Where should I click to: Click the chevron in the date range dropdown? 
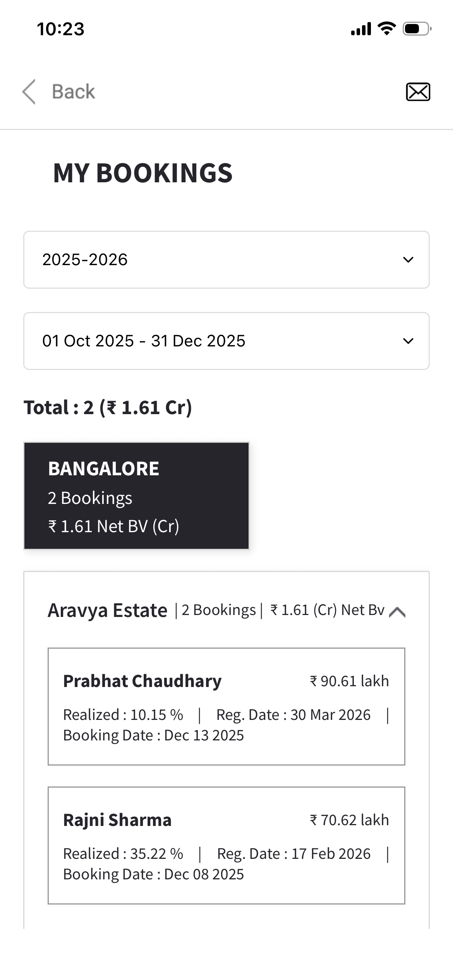[408, 341]
